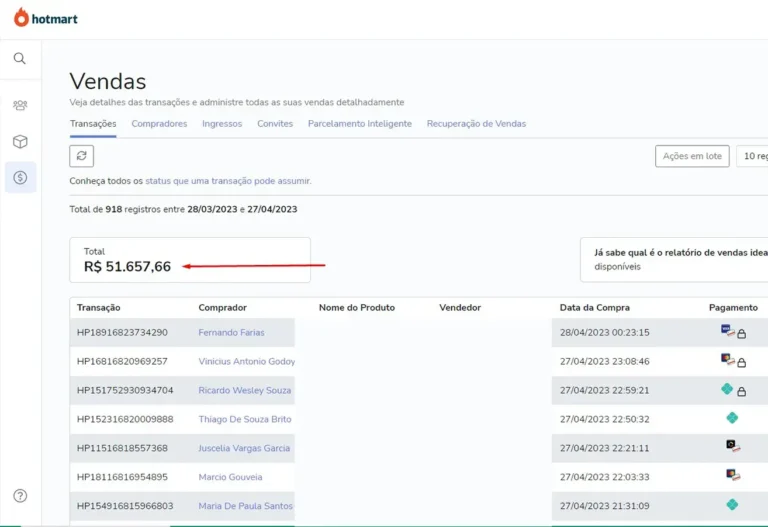The image size is (768, 527).
Task: Open the products box icon in sidebar
Action: tap(20, 142)
